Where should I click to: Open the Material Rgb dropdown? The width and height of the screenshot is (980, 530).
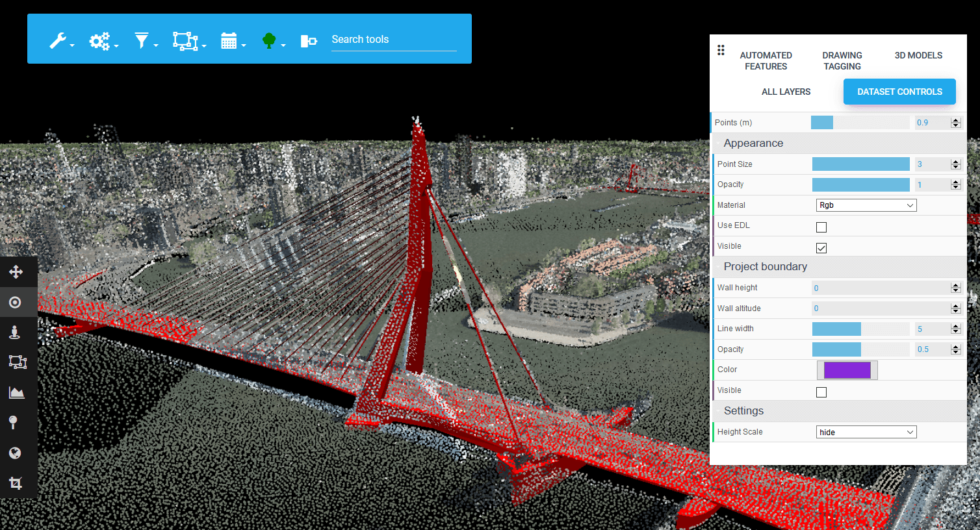coord(866,205)
